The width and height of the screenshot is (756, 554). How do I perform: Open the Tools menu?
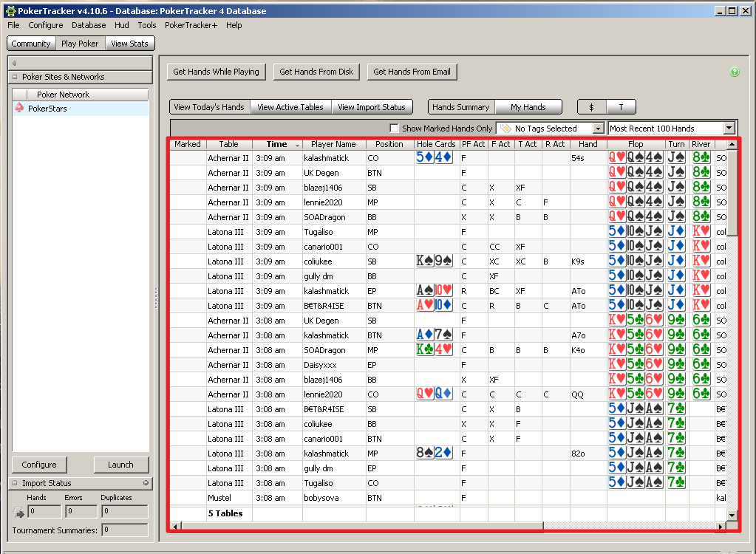point(147,25)
